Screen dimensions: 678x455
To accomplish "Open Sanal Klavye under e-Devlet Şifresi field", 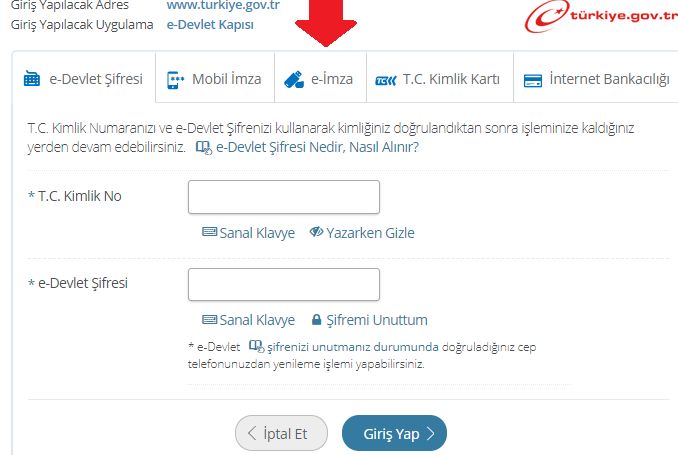I will [x=249, y=320].
